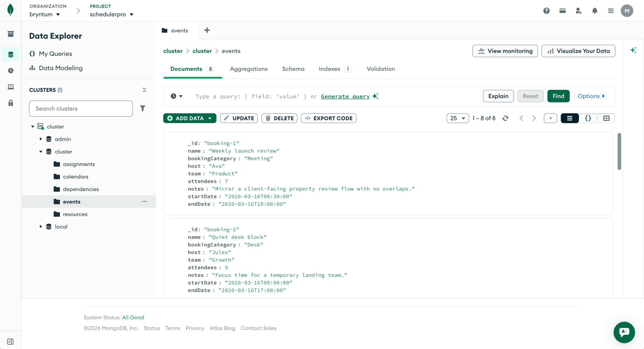The height and width of the screenshot is (349, 644).
Task: Click the cluster filter funnel icon
Action: (142, 108)
